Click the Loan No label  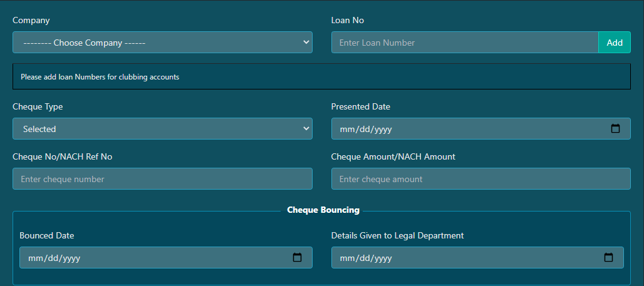click(348, 20)
